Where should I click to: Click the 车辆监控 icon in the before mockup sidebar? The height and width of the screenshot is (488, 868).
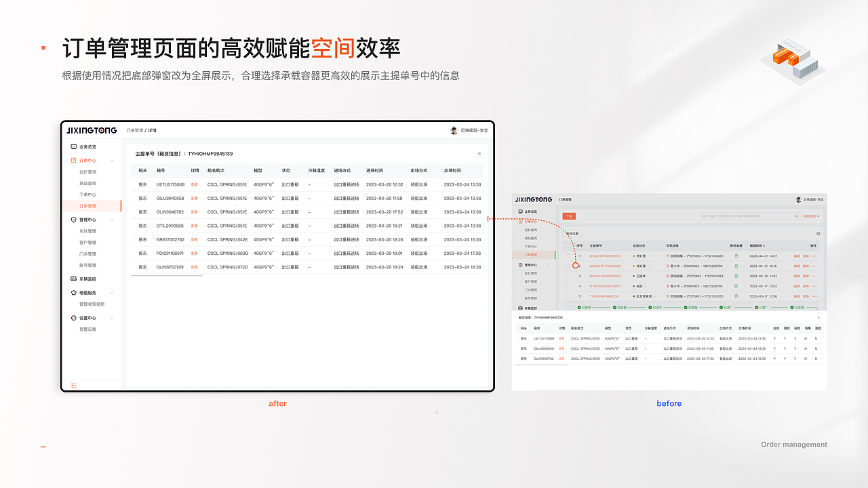point(521,308)
